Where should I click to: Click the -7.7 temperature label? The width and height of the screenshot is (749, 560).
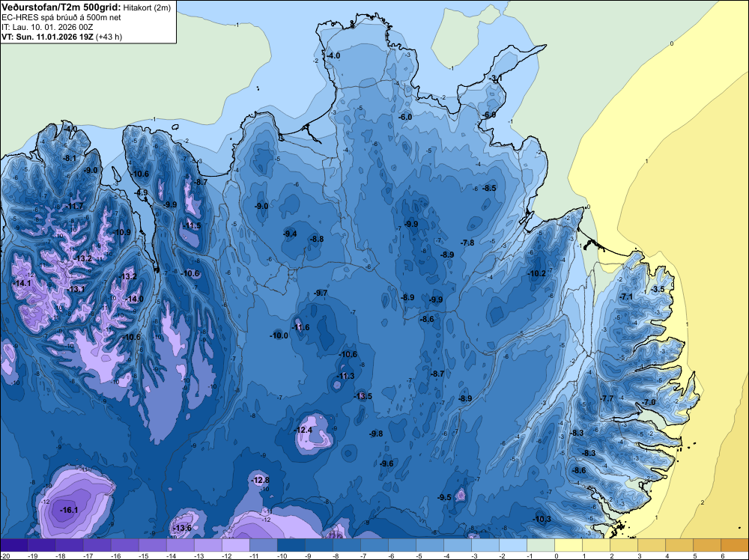click(607, 398)
